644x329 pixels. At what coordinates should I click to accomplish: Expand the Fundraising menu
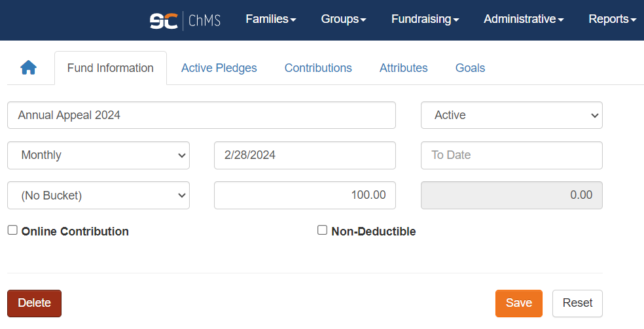[425, 19]
